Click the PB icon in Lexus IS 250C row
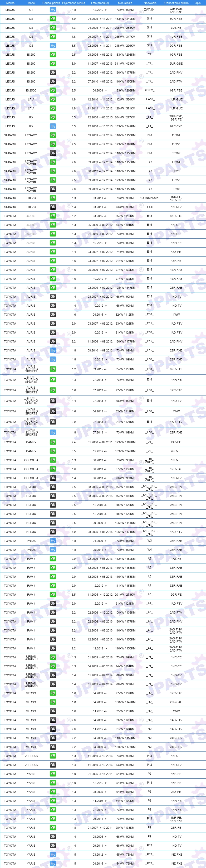This screenshot has height=868, width=206. click(53, 90)
